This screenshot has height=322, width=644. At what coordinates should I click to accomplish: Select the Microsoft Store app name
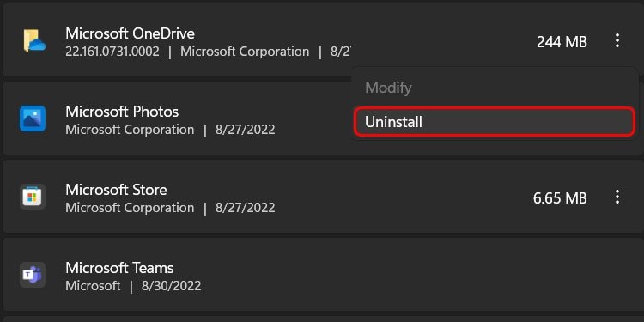(x=116, y=190)
